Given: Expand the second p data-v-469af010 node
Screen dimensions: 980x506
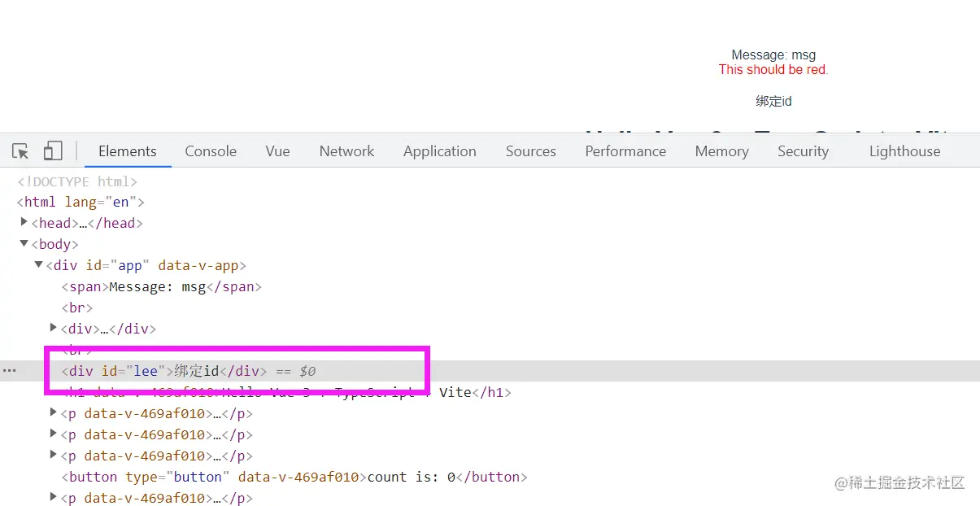Looking at the screenshot, I should 54,434.
